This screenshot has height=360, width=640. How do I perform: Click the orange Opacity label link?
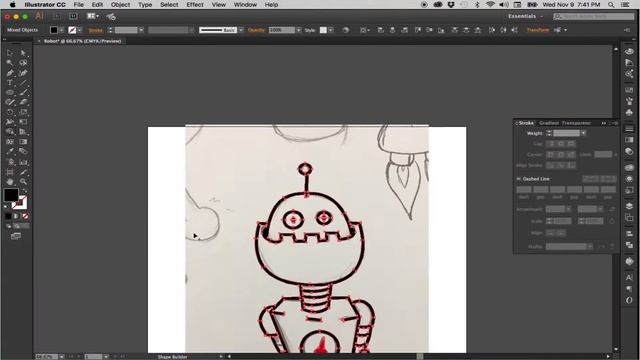tap(256, 30)
